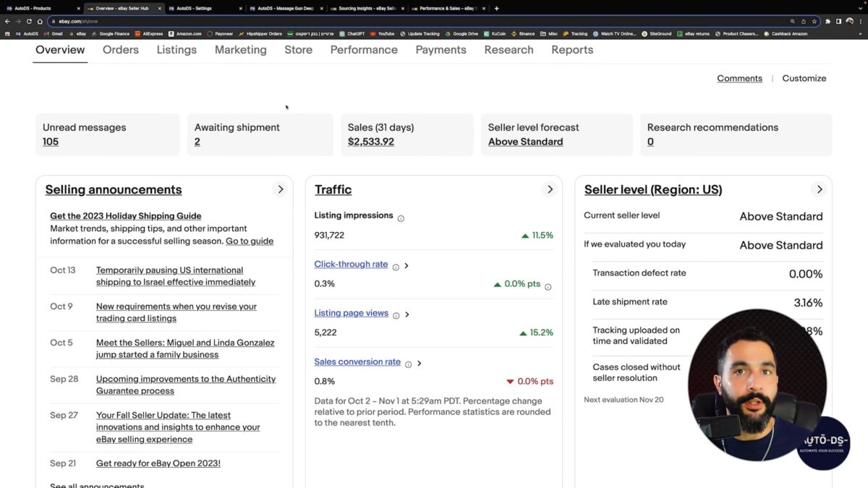Close the AutoDS - Products tab
The image size is (868, 488).
click(x=78, y=8)
